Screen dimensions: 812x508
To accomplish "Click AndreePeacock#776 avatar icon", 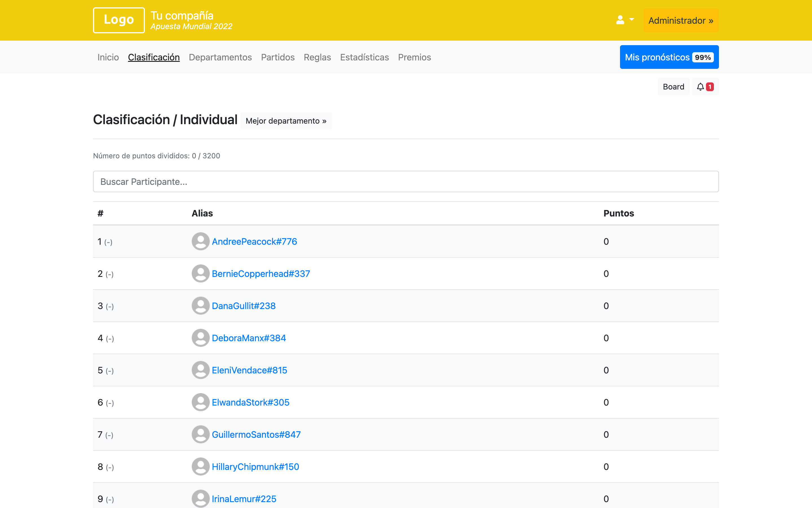I will click(201, 241).
